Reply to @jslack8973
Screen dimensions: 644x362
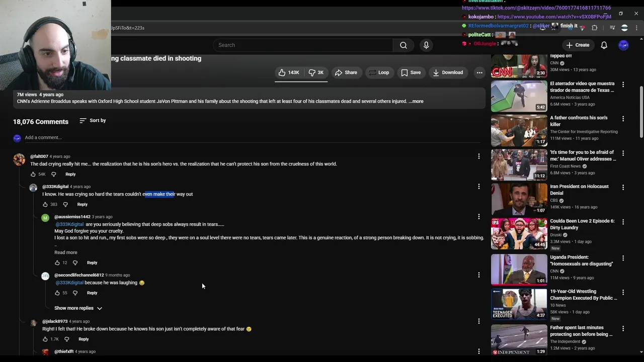click(x=84, y=339)
